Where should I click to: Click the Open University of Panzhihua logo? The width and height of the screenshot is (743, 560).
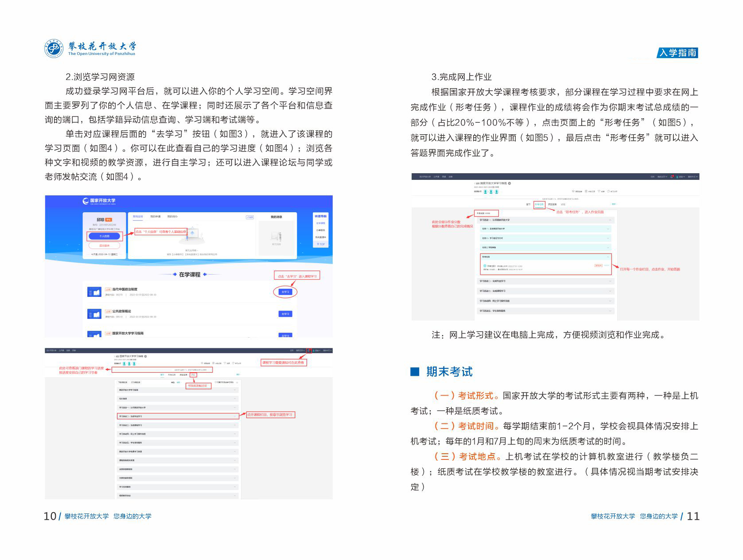(90, 48)
